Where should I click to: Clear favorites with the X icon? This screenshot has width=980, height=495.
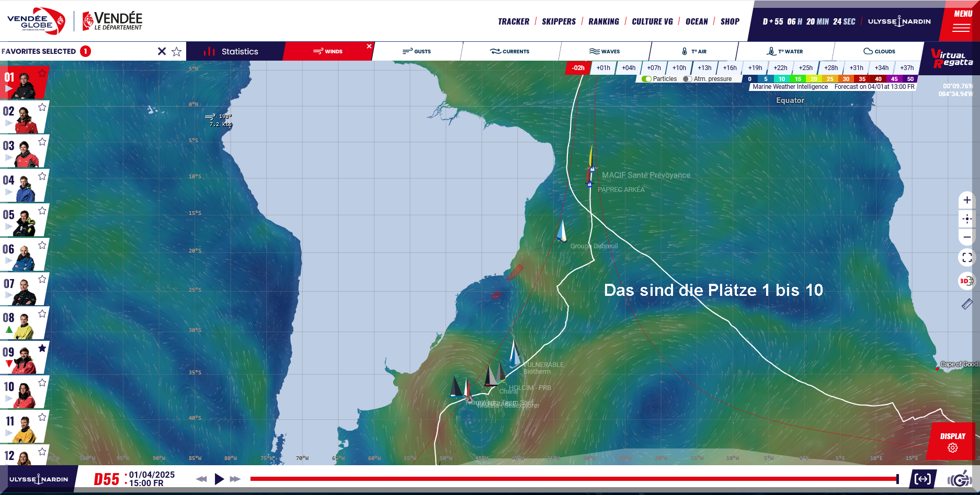(162, 51)
